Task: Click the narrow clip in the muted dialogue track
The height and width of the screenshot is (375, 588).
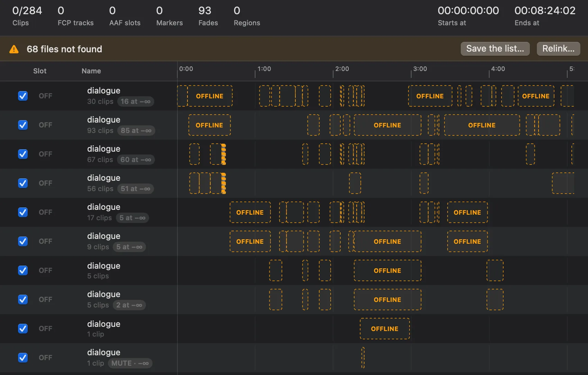Action: tap(363, 358)
